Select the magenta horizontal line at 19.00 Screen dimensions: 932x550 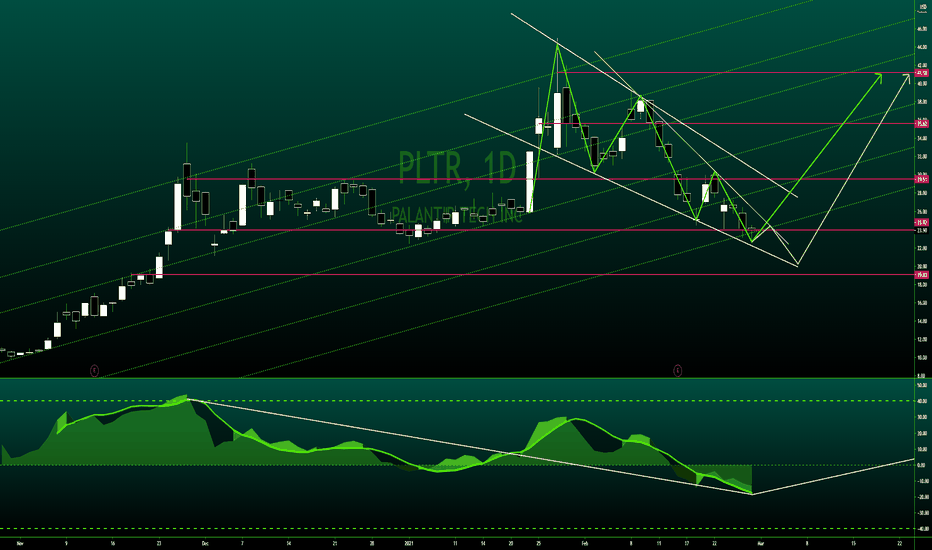(x=523, y=275)
